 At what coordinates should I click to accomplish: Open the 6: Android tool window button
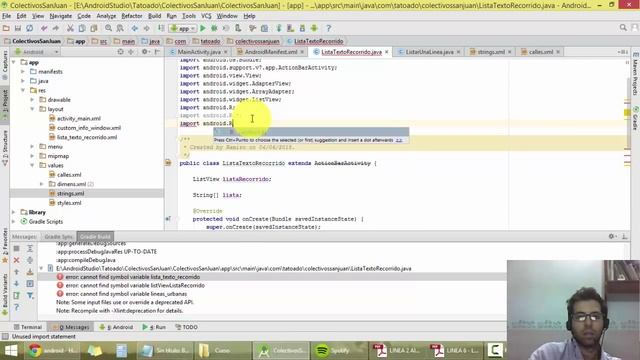pos(116,327)
